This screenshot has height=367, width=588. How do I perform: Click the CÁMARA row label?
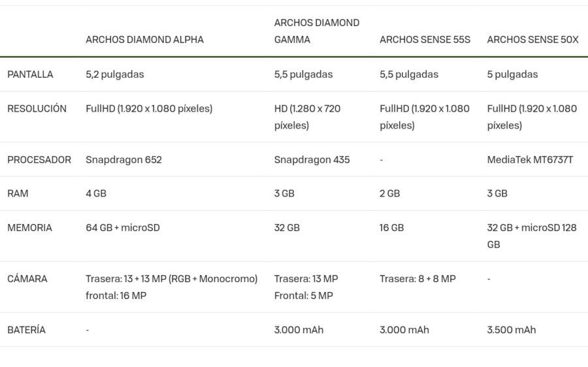point(27,279)
